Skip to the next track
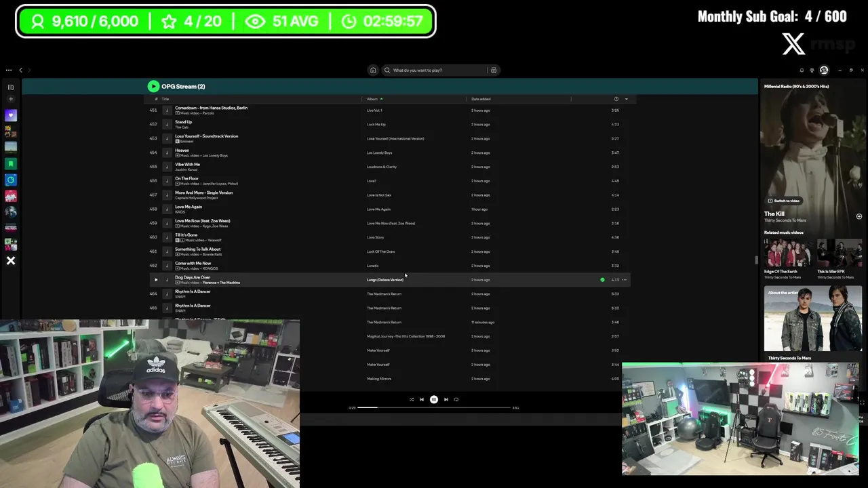The image size is (868, 488). pyautogui.click(x=446, y=399)
